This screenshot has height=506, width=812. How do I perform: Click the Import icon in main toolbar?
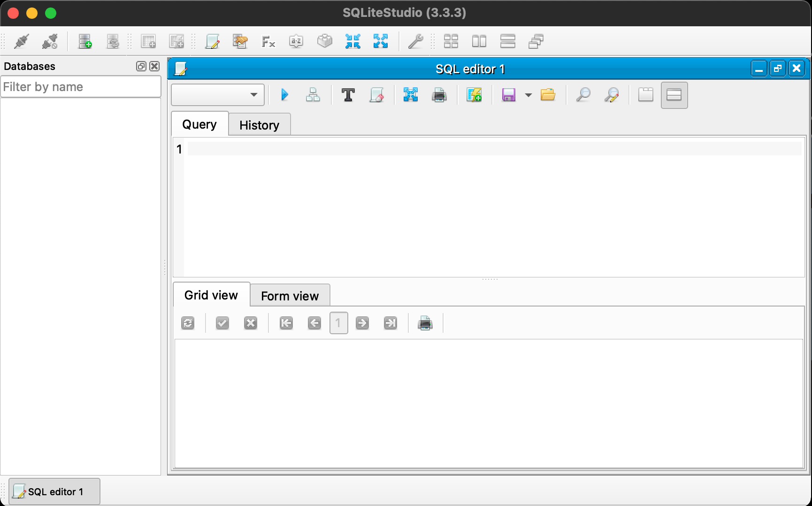coord(352,41)
